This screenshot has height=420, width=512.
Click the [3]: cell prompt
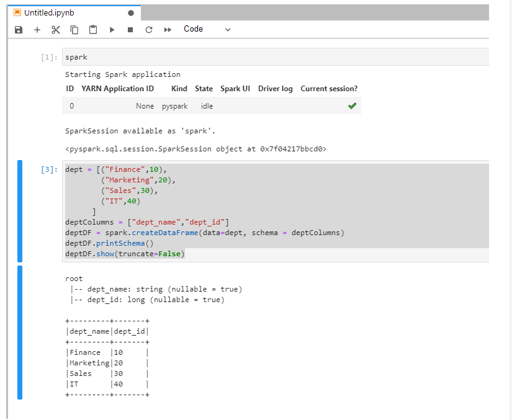pyautogui.click(x=49, y=169)
